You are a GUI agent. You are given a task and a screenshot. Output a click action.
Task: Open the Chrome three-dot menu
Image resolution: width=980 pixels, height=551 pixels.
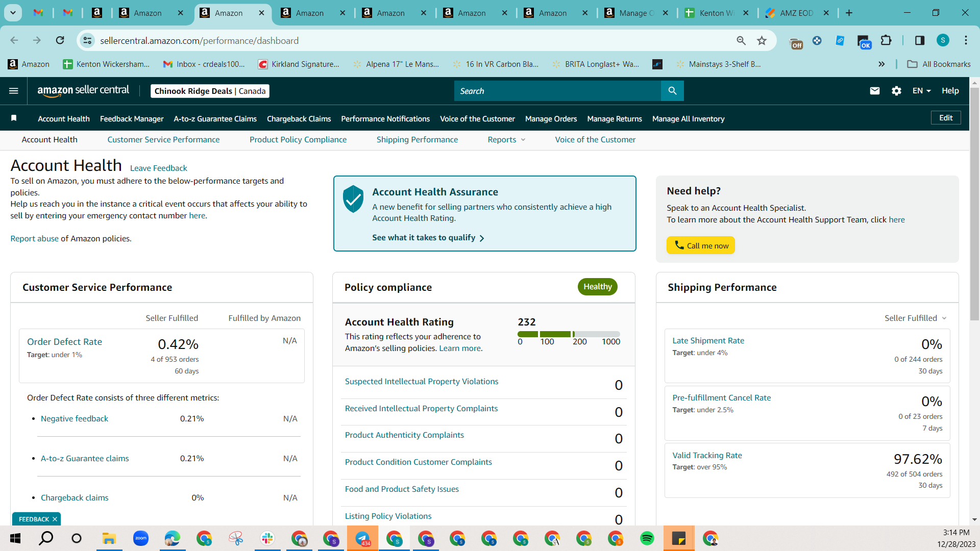(x=966, y=40)
